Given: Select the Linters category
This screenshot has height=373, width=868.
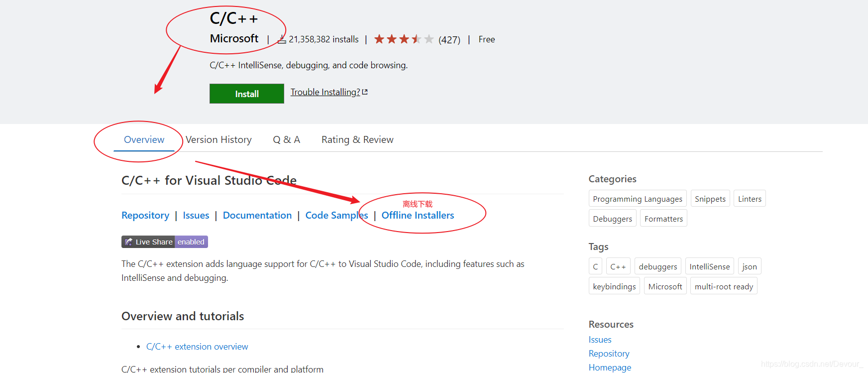Looking at the screenshot, I should click(750, 199).
